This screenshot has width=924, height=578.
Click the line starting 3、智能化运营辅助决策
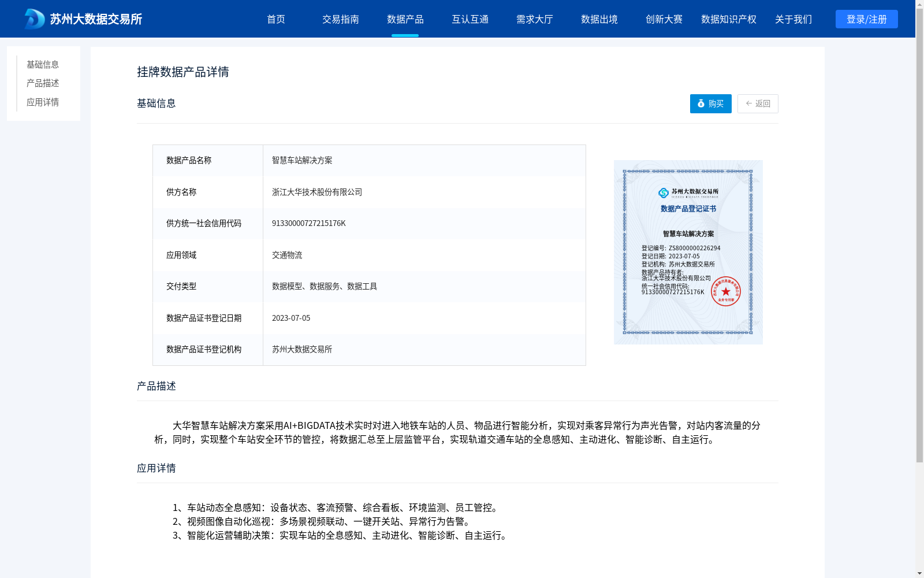pyautogui.click(x=341, y=535)
